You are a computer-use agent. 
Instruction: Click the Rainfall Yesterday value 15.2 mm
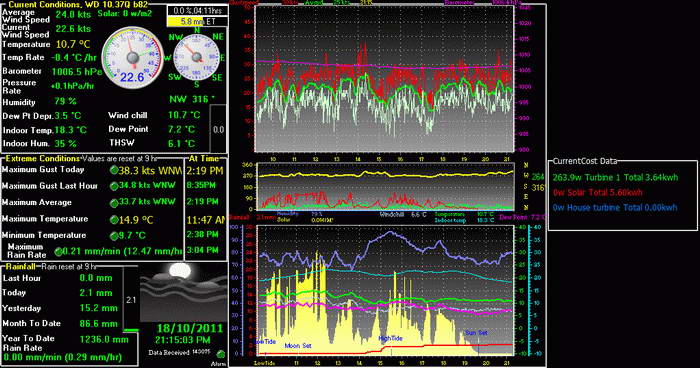point(98,308)
